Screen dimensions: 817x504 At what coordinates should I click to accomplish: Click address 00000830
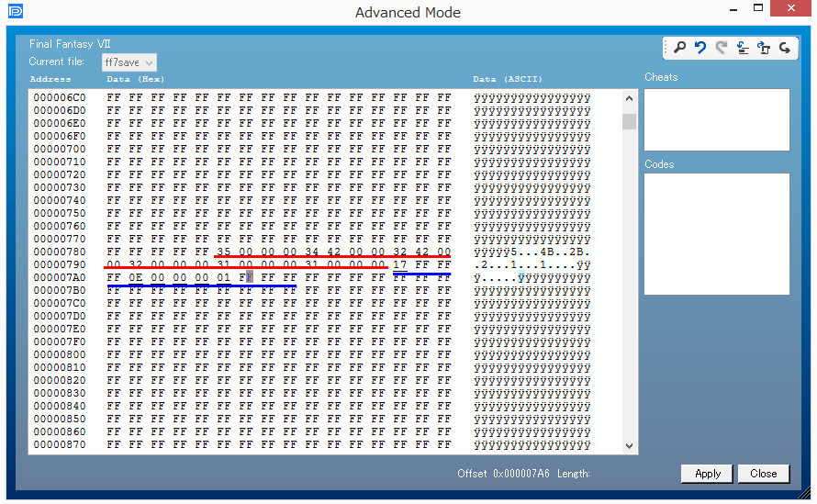click(x=60, y=393)
